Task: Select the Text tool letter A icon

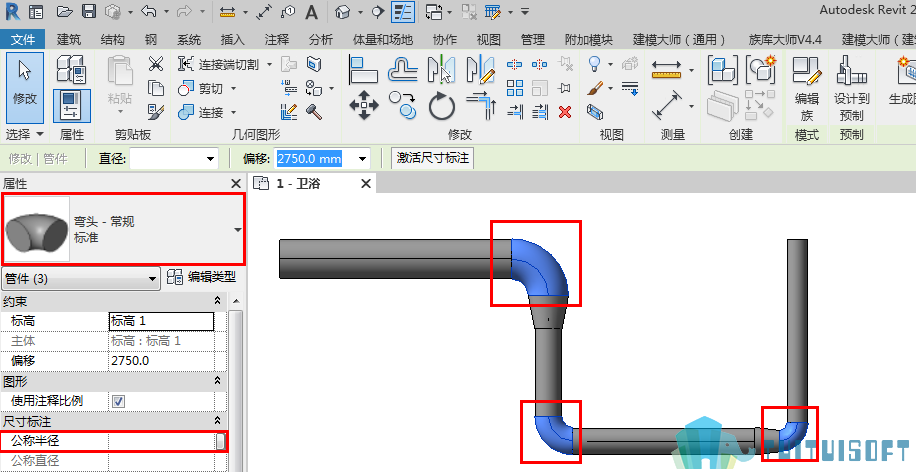Action: pos(312,12)
